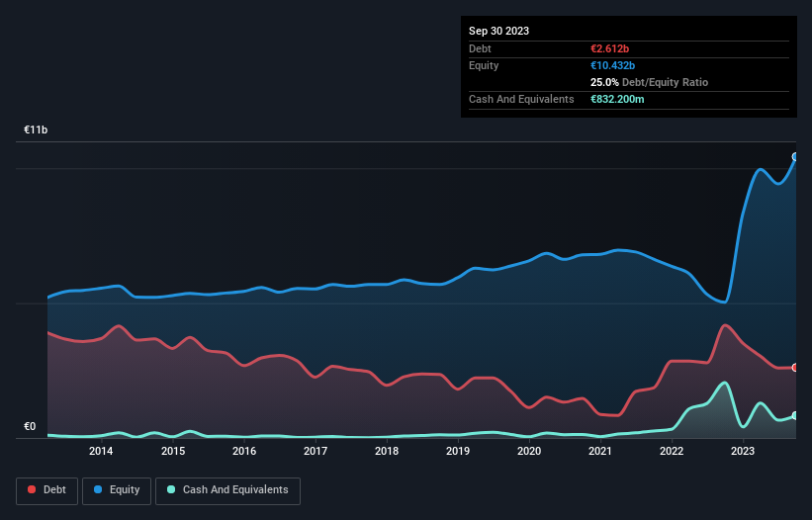Select the Debt endpoint marker on chart
The width and height of the screenshot is (812, 520).
pyautogui.click(x=795, y=368)
